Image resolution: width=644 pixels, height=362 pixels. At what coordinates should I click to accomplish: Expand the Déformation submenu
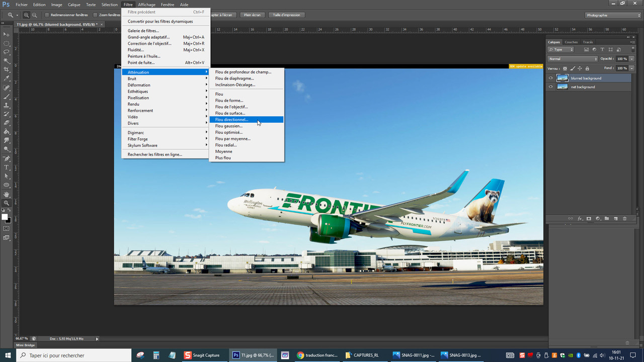coord(166,85)
